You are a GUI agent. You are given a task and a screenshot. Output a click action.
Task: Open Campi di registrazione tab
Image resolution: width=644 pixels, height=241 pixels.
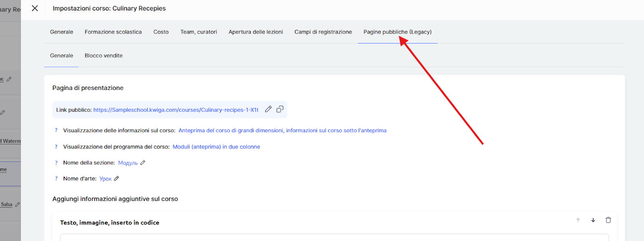click(323, 32)
